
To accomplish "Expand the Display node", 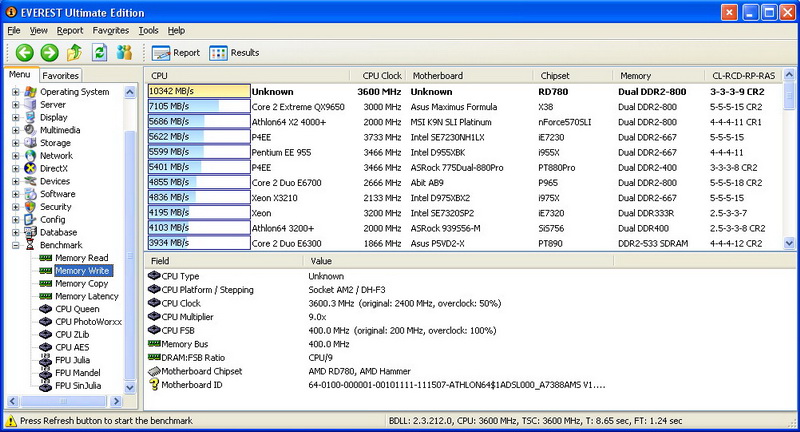I will click(x=15, y=117).
